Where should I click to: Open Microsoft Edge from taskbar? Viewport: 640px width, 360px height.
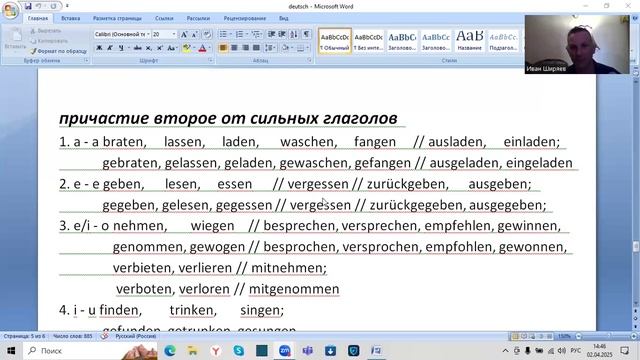pos(170,351)
